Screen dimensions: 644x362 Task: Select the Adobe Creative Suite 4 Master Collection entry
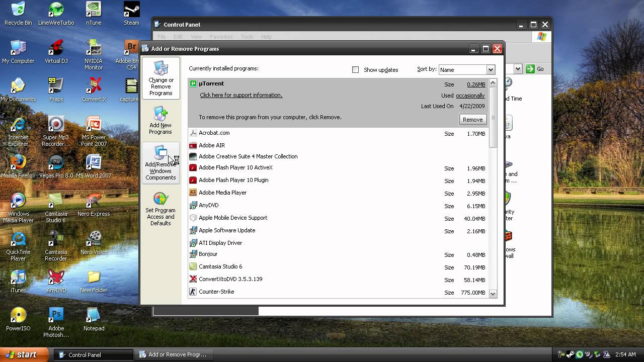tap(338, 156)
